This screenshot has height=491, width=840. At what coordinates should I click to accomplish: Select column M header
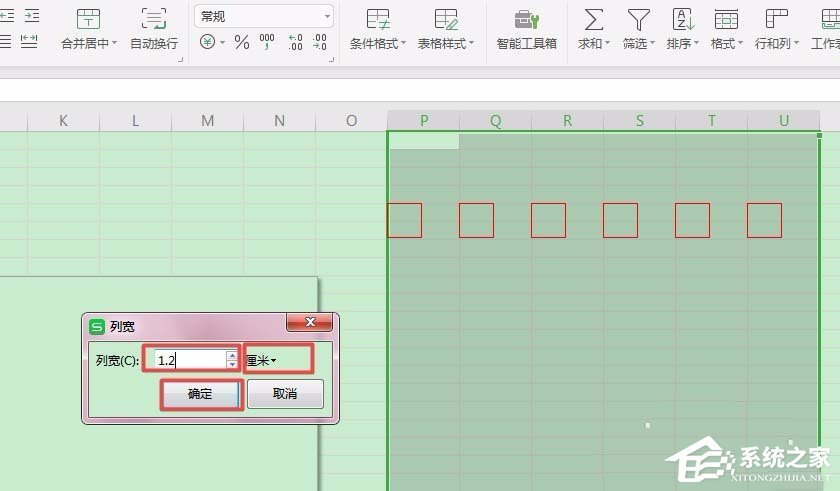207,120
